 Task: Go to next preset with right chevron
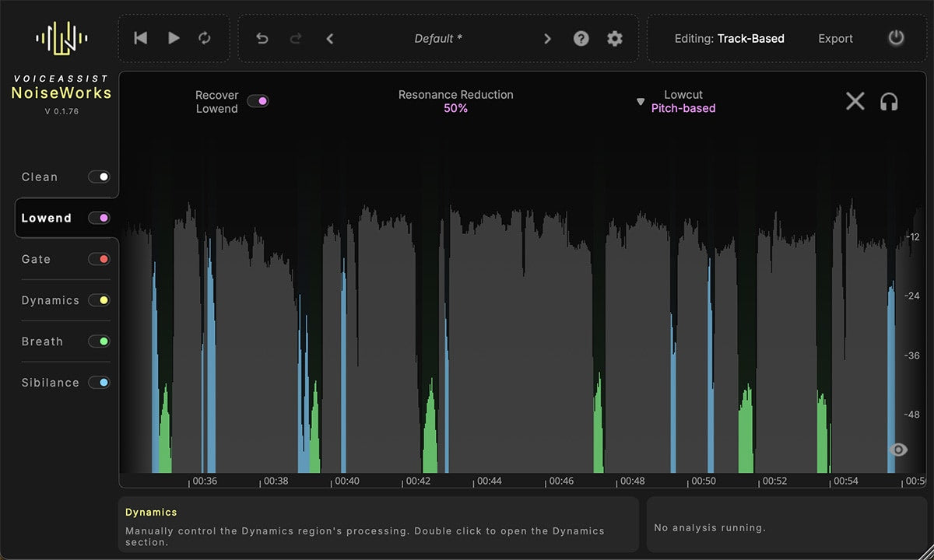pyautogui.click(x=547, y=38)
